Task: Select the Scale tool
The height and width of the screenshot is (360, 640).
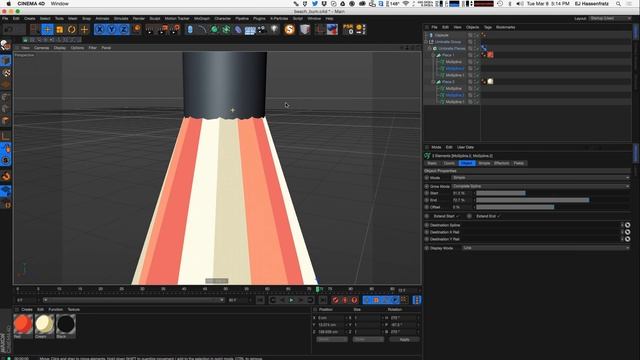Action: [x=60, y=29]
